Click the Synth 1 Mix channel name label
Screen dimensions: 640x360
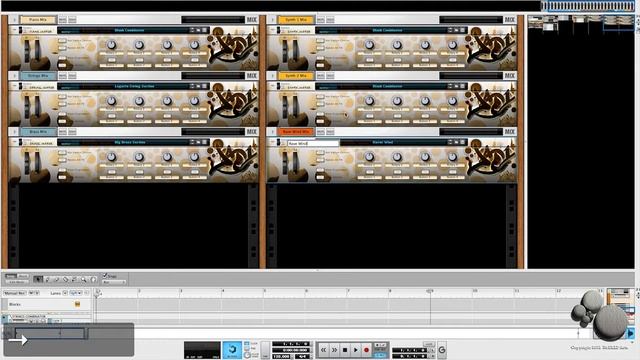[x=296, y=20]
